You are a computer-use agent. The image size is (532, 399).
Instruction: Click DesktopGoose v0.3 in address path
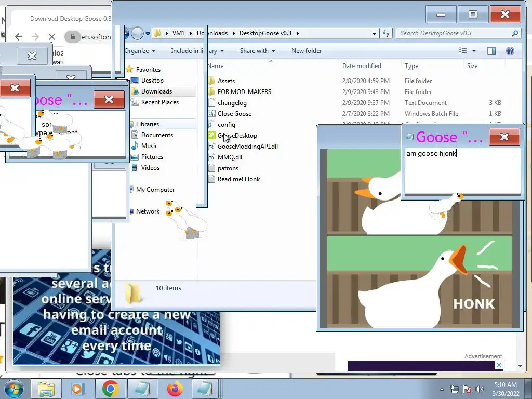tap(265, 33)
